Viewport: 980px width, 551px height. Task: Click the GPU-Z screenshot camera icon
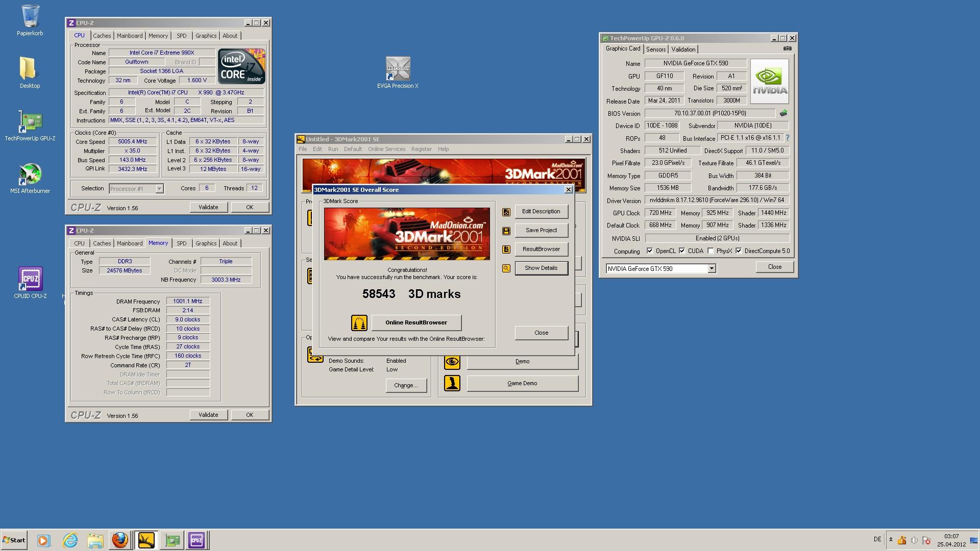(x=788, y=49)
